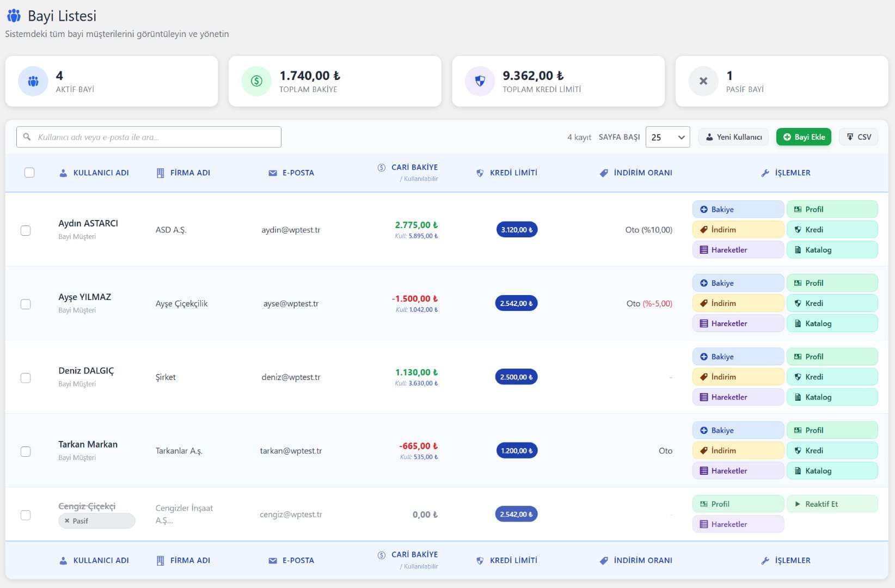Select the checkbox for Aydın ASTARCI row
Screen dimensions: 895x588
pos(26,230)
